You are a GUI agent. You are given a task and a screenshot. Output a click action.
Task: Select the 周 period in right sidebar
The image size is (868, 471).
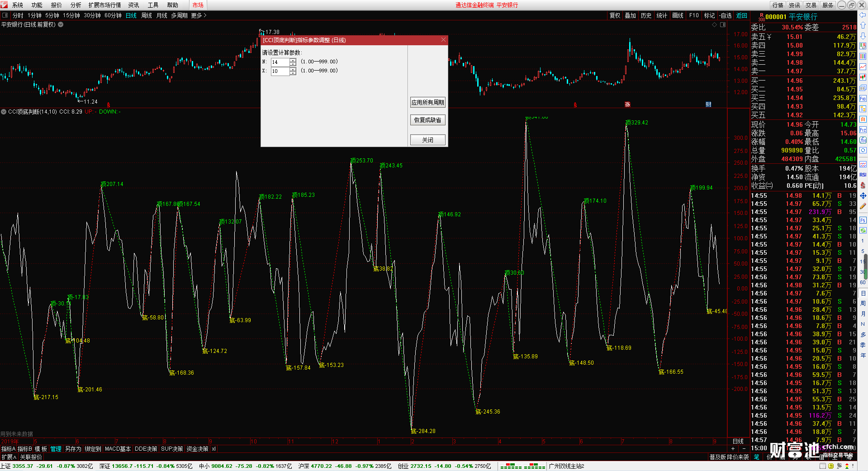coord(863,303)
